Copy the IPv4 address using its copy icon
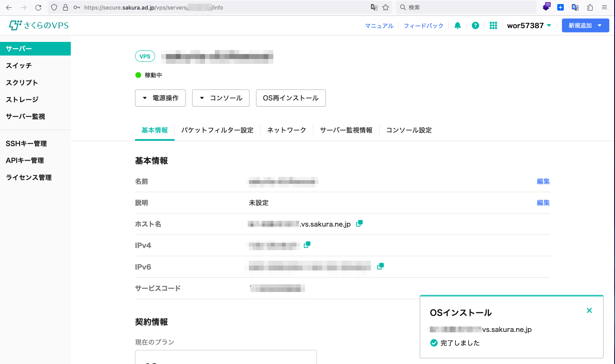This screenshot has height=364, width=615. 307,244
